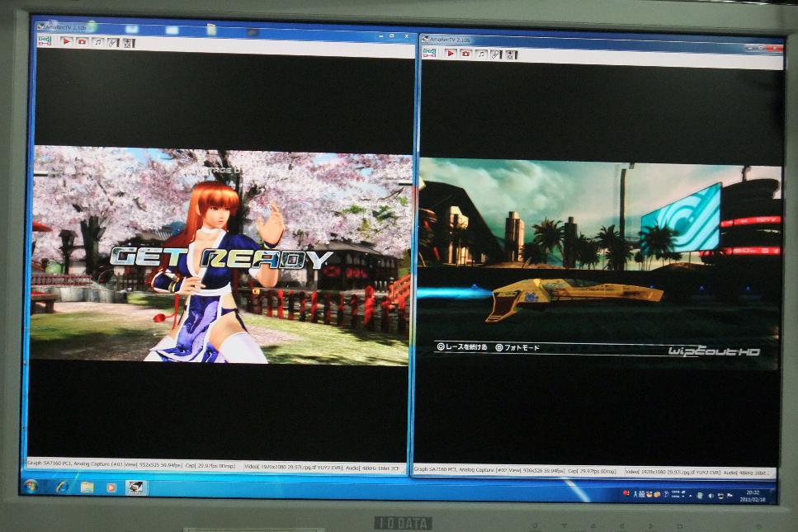
Task: Close the right AmaRecTV window
Action: (x=775, y=49)
